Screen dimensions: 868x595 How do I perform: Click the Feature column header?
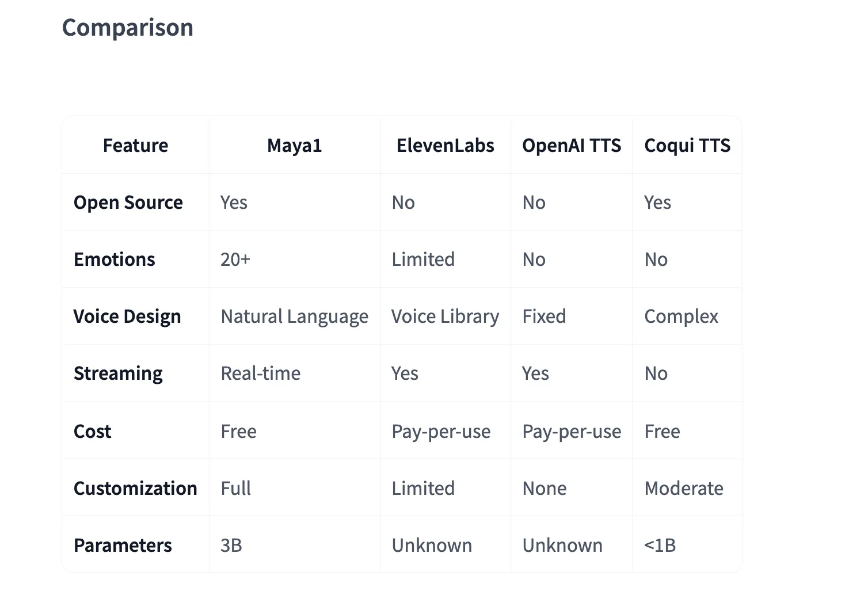[135, 146]
